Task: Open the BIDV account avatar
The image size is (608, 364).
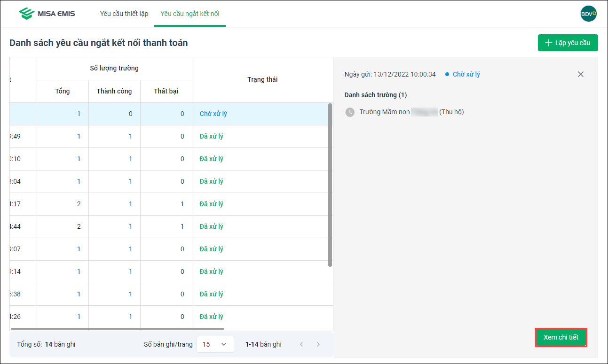Action: pos(589,14)
